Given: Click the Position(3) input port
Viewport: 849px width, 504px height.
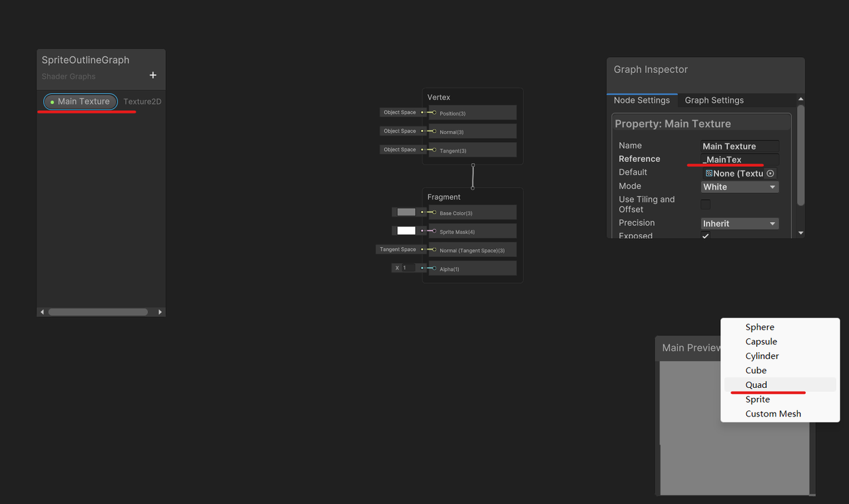Looking at the screenshot, I should point(434,113).
